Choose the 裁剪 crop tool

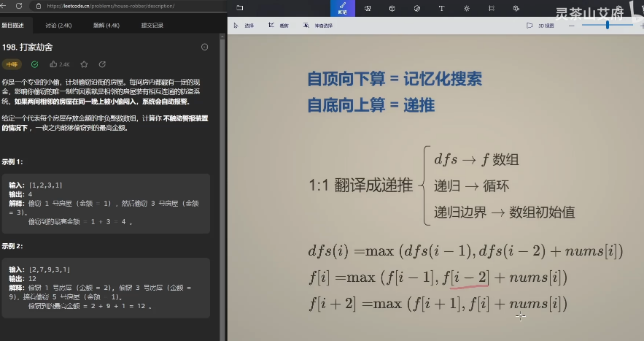point(278,26)
